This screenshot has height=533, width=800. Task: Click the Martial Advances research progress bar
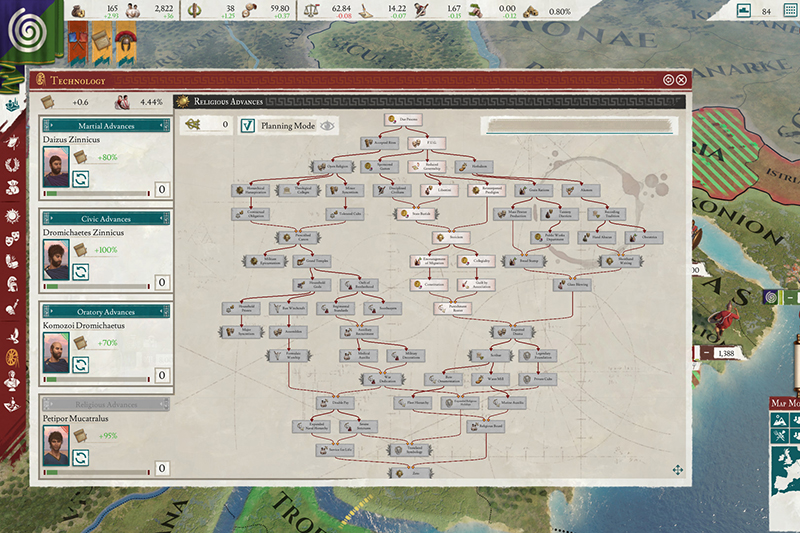97,193
